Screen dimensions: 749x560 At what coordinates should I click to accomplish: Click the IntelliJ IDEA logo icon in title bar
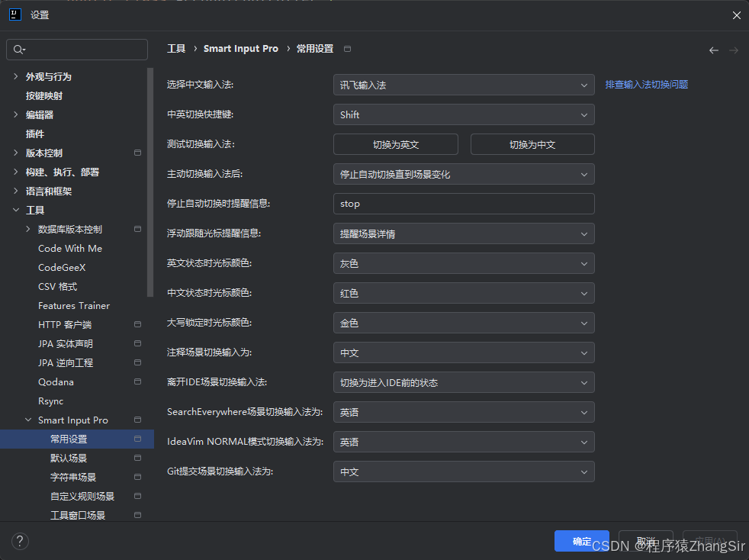coord(15,14)
